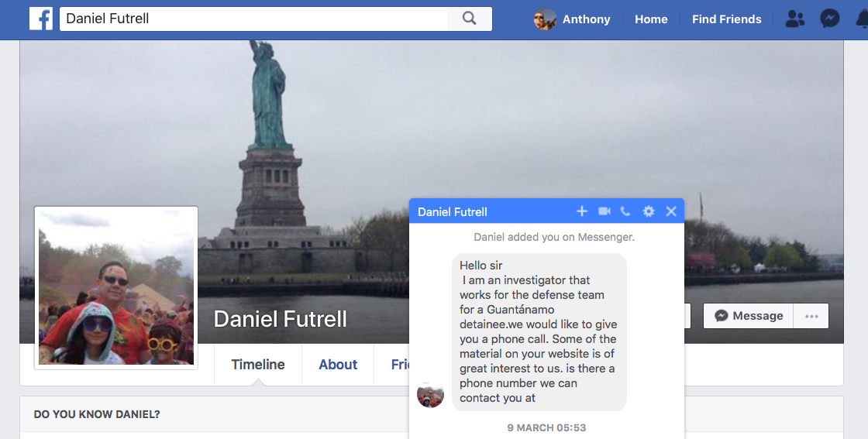Add people to chat with plus icon
The width and height of the screenshot is (868, 439).
pos(582,211)
